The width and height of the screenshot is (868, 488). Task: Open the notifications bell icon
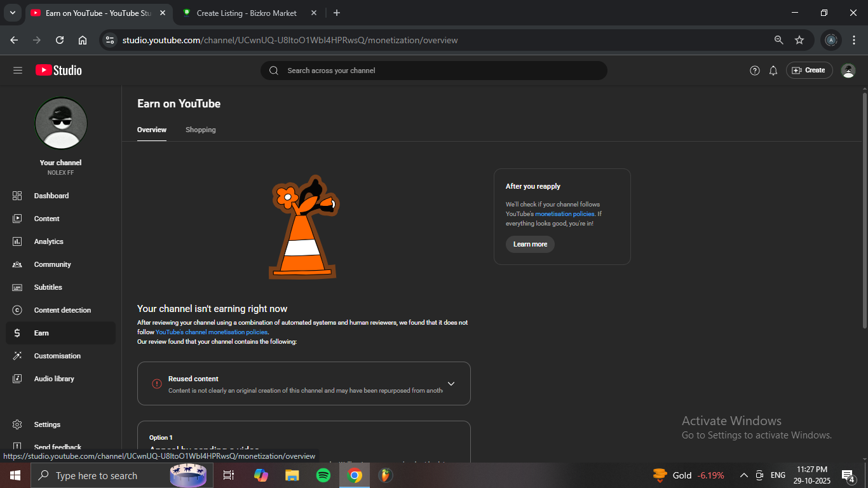(x=773, y=71)
